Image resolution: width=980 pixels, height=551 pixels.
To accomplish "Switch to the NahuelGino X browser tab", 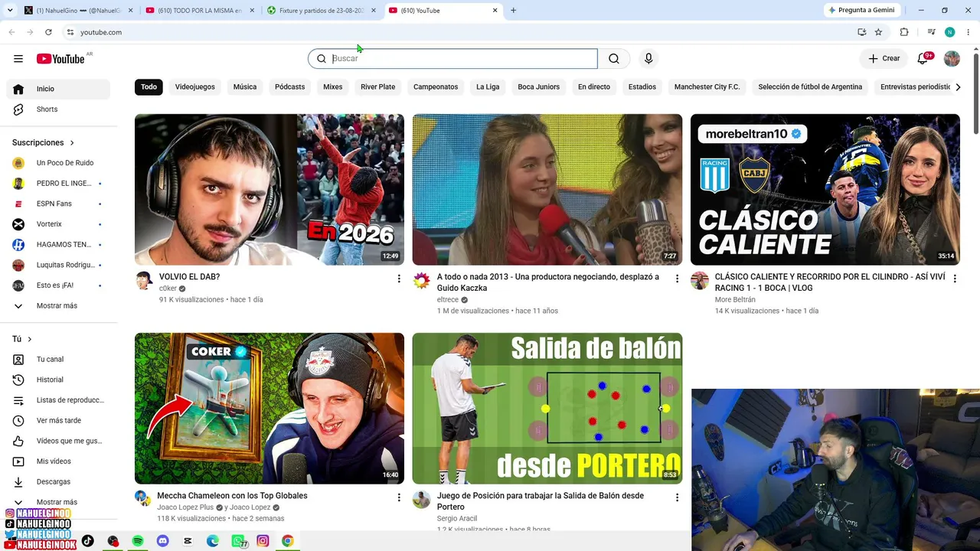I will pyautogui.click(x=78, y=11).
